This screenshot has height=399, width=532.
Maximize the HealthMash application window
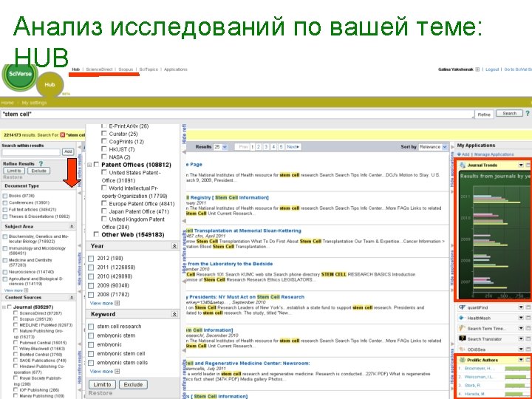coord(528,318)
